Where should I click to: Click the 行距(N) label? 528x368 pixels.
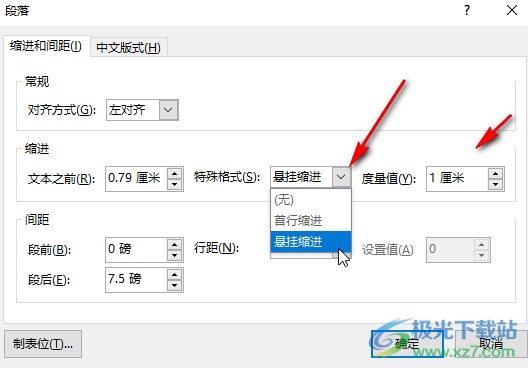pyautogui.click(x=216, y=248)
